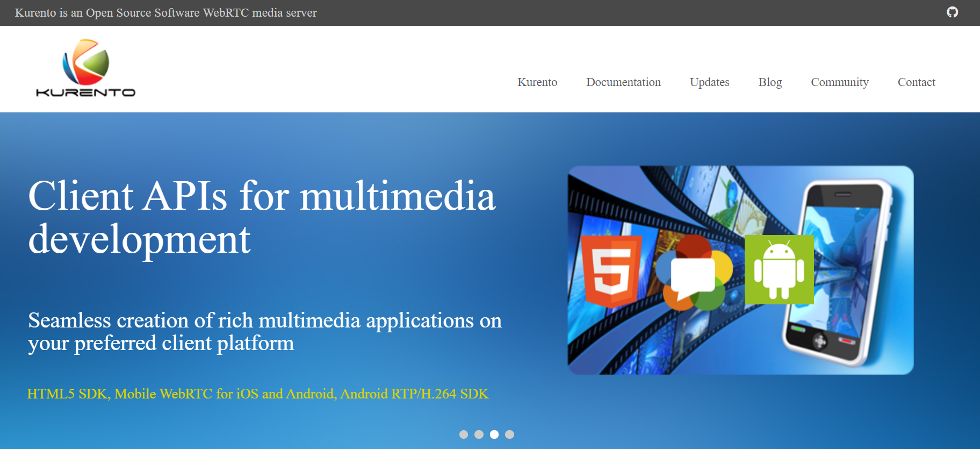
Task: Select the active third carousel dot
Action: [494, 434]
